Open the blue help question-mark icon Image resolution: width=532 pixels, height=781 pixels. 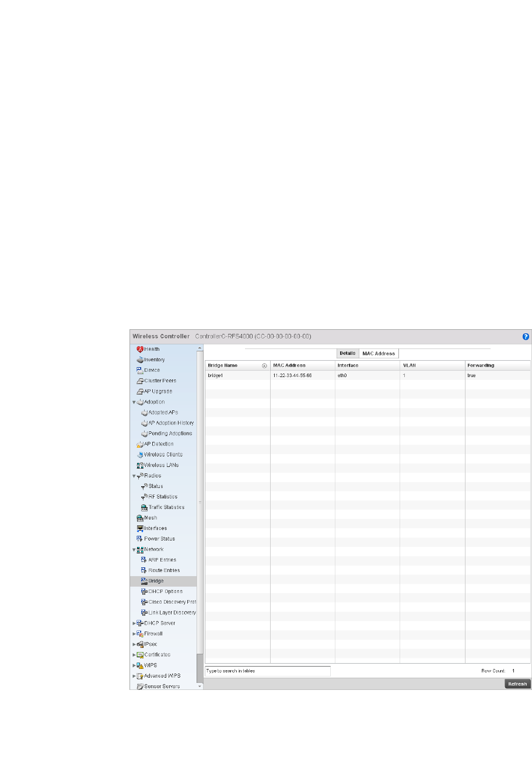[x=526, y=337]
